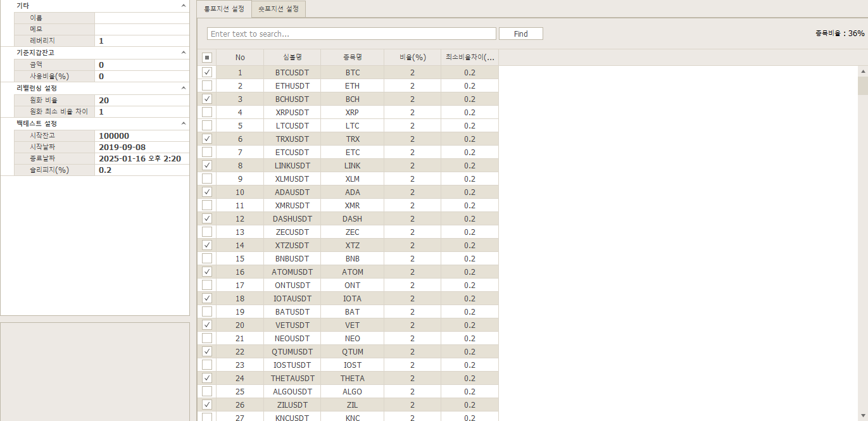
Task: Uncheck the TRXUSDT row checkbox
Action: click(207, 139)
